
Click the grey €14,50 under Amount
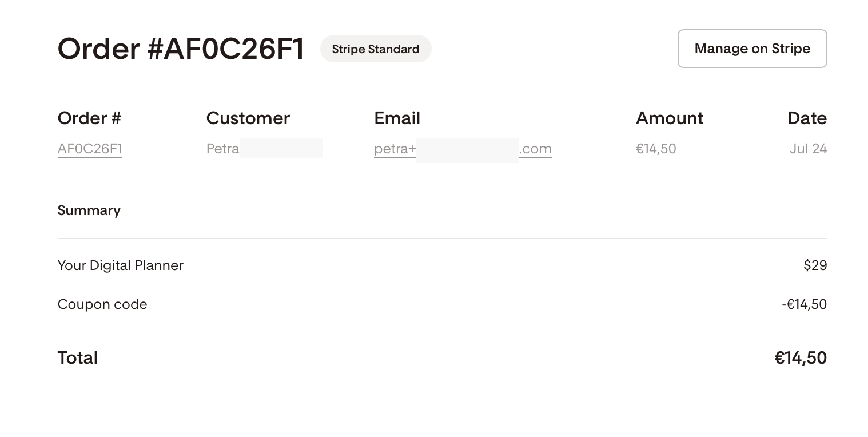(656, 149)
